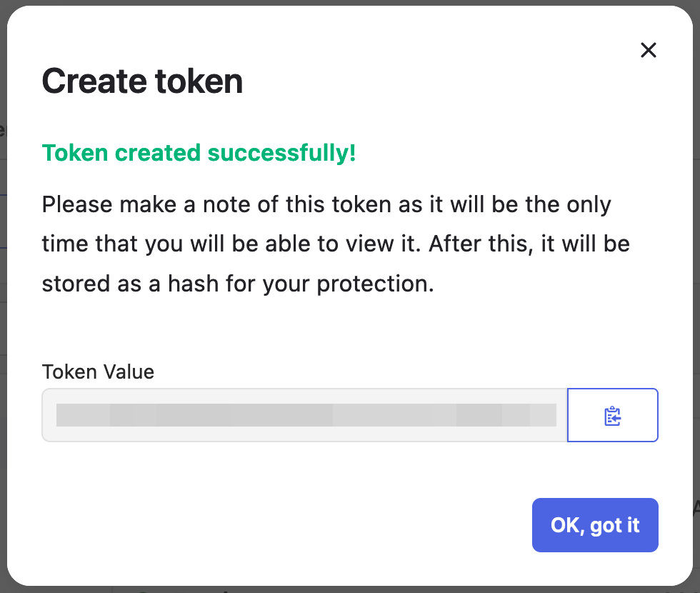
Task: Click the outlined copy token icon button
Action: [x=612, y=416]
